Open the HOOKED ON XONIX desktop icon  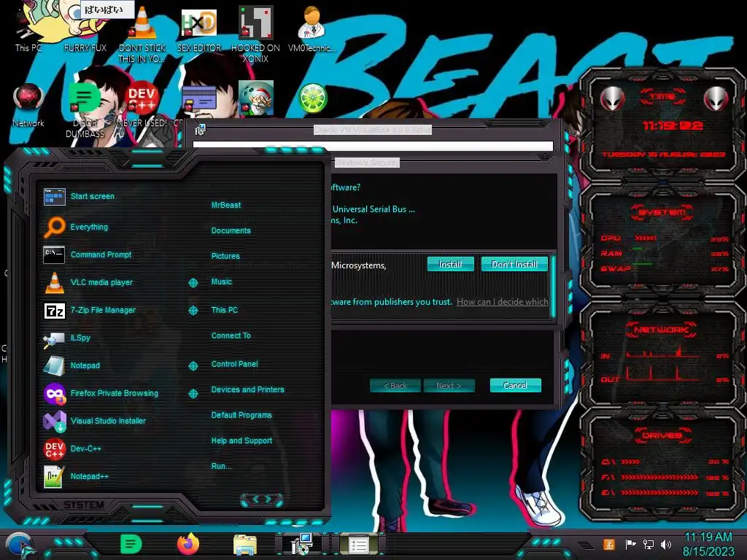(x=255, y=34)
